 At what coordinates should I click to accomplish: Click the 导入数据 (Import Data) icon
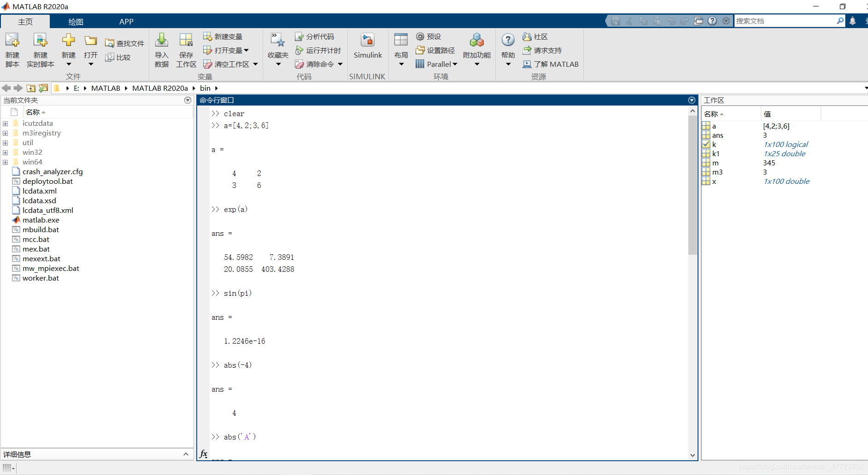161,41
